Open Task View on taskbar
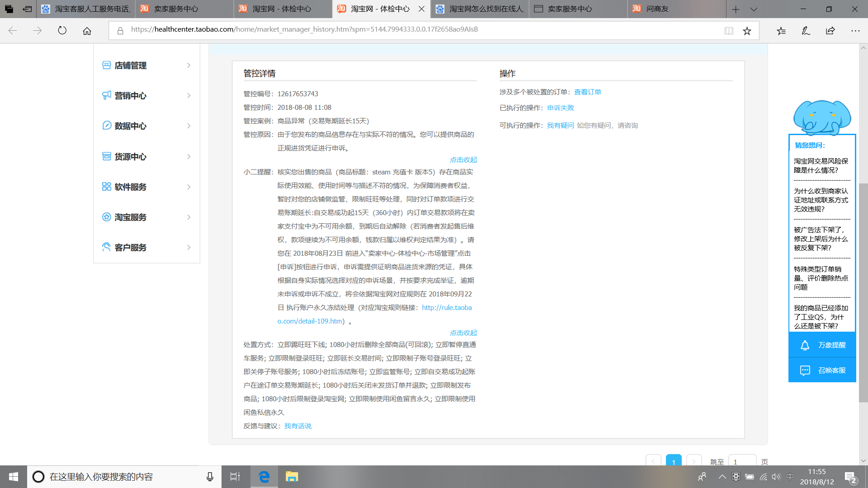The image size is (868, 488). tap(235, 477)
